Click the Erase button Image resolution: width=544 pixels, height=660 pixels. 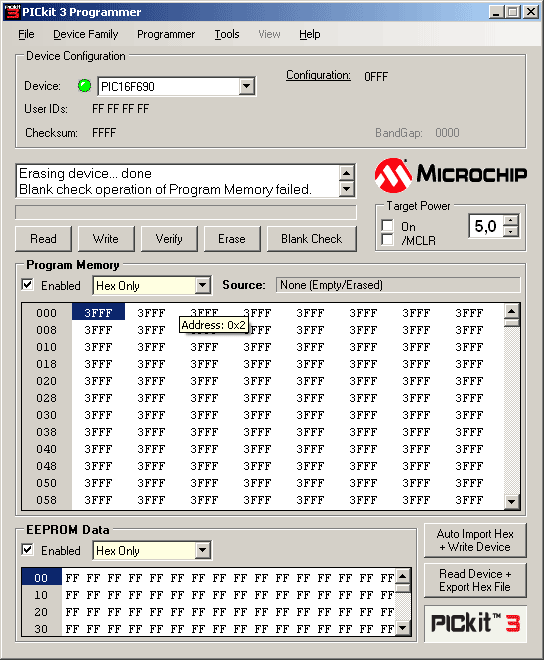(x=232, y=239)
